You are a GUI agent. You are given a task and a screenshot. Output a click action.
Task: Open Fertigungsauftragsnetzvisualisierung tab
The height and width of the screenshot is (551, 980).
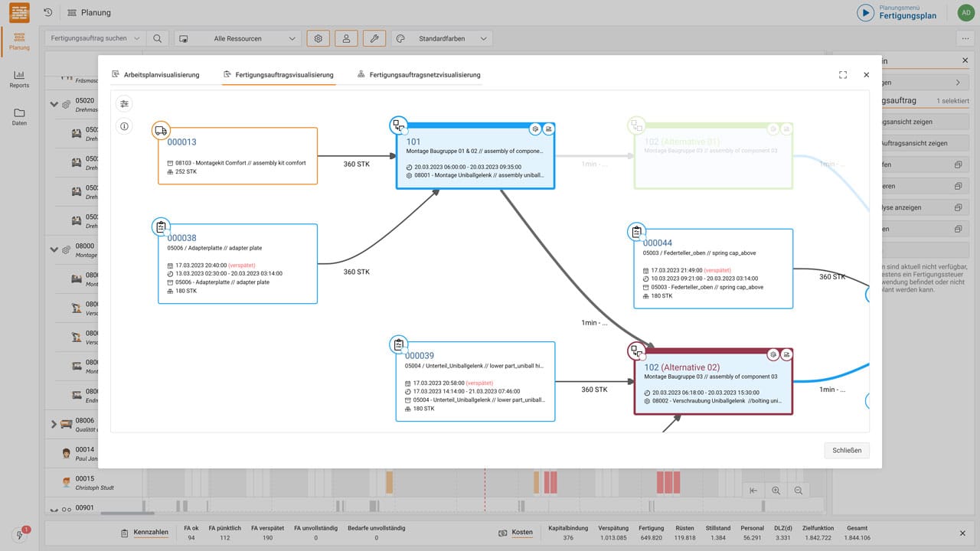pyautogui.click(x=418, y=74)
